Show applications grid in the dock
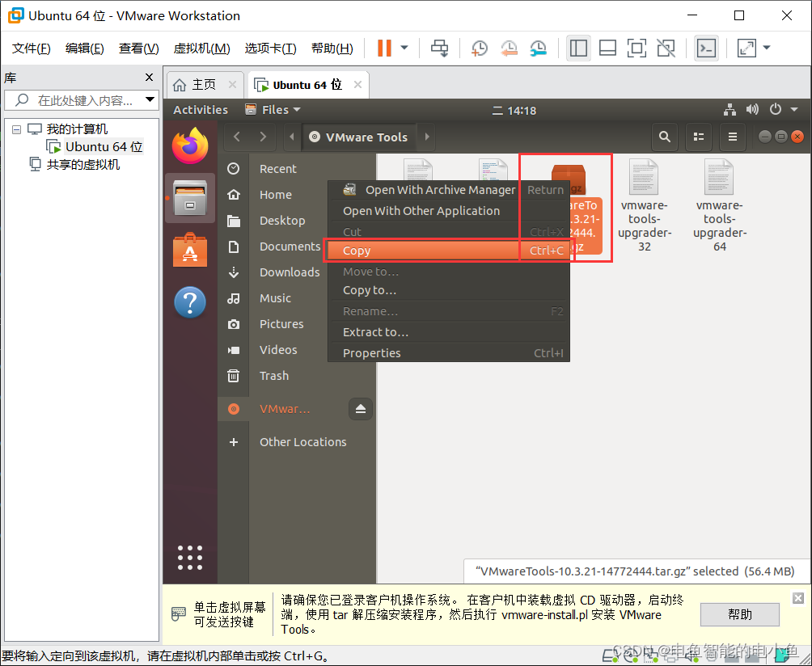812x666 pixels. coord(190,558)
